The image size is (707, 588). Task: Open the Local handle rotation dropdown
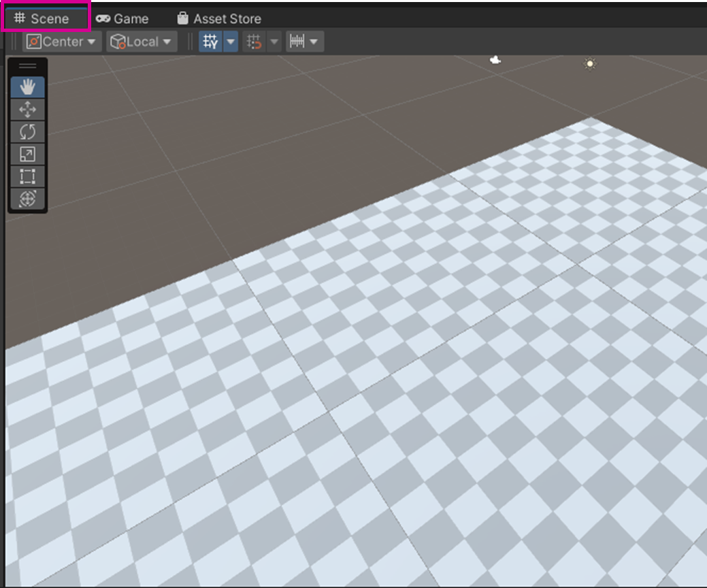[x=142, y=42]
